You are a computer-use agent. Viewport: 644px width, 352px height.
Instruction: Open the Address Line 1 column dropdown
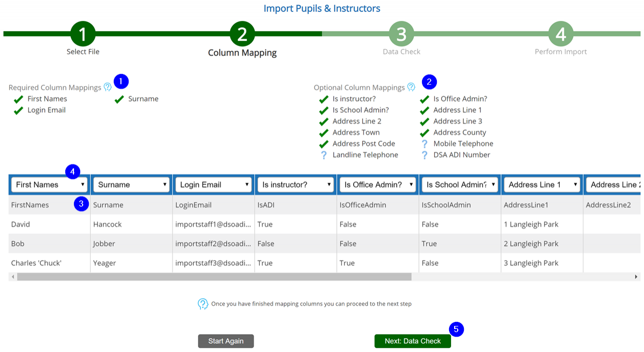click(542, 184)
